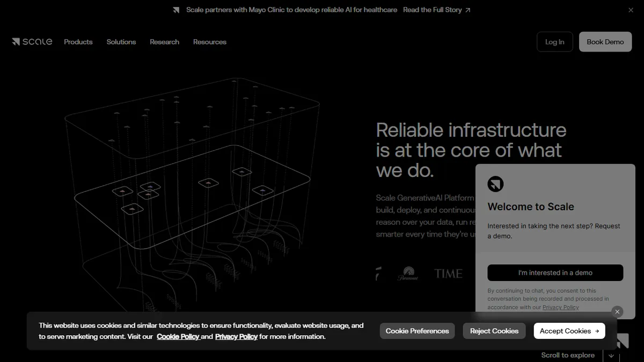Close the Welcome to Scale chat popup
Viewport: 644px width, 362px height.
617,312
